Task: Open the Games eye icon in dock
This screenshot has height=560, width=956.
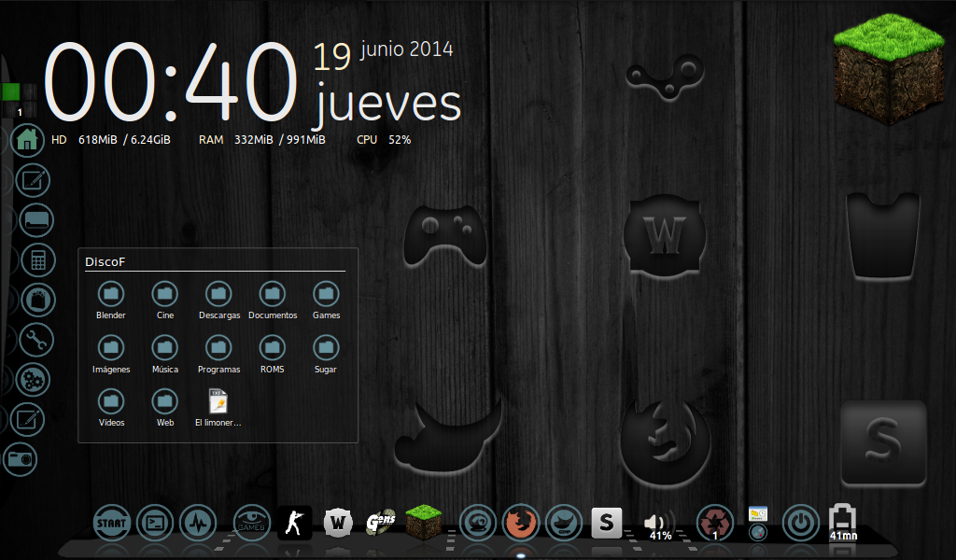Action: [x=251, y=523]
